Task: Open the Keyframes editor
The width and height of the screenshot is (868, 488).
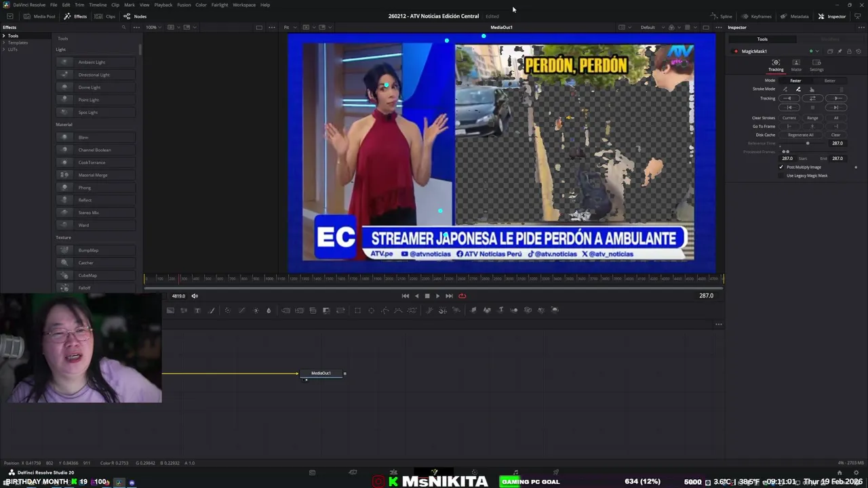Action: pyautogui.click(x=756, y=16)
